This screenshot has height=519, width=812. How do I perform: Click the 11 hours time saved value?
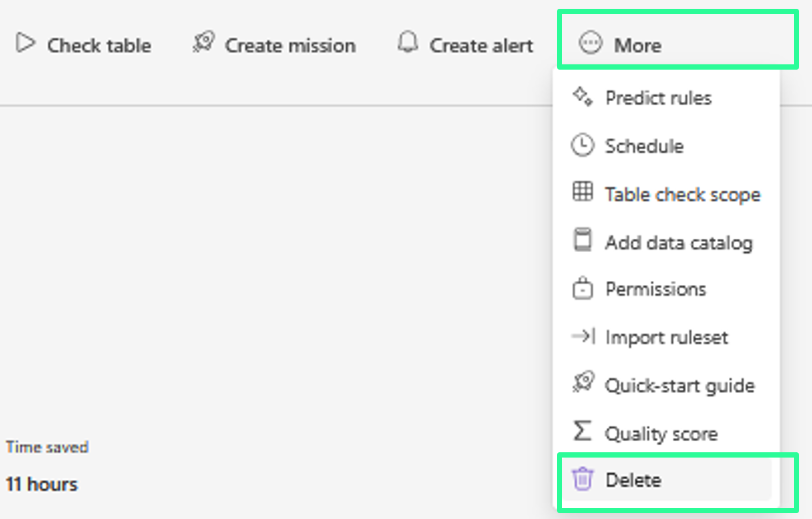pos(42,484)
